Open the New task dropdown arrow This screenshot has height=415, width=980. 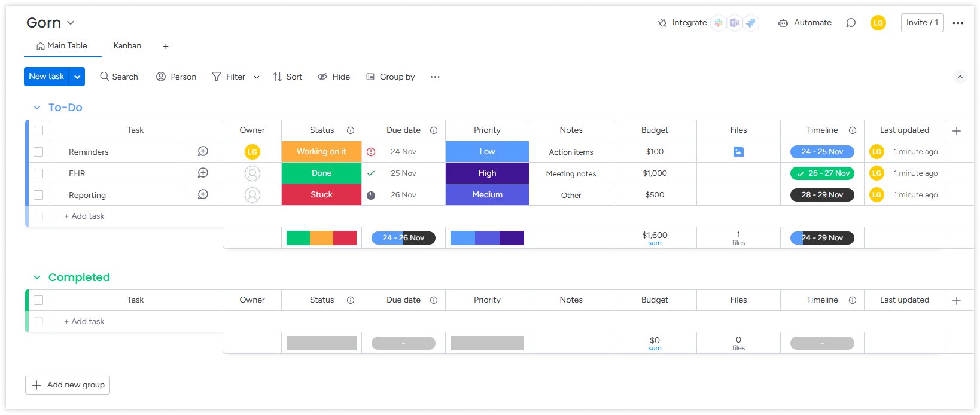pos(77,77)
